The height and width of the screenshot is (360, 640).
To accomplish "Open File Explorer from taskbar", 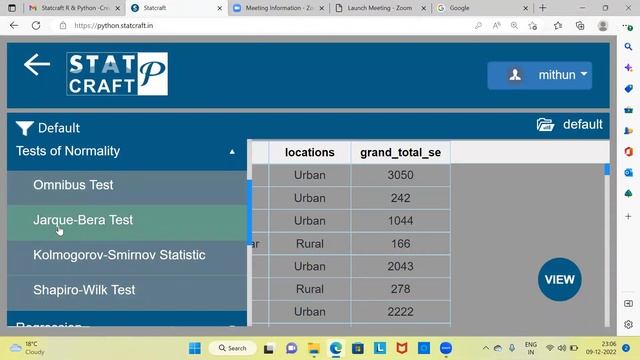I will tap(313, 348).
